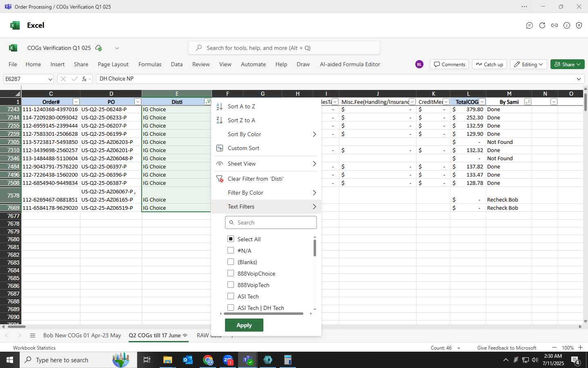Open the all sheets list icon
This screenshot has width=588, height=368.
coord(33,335)
